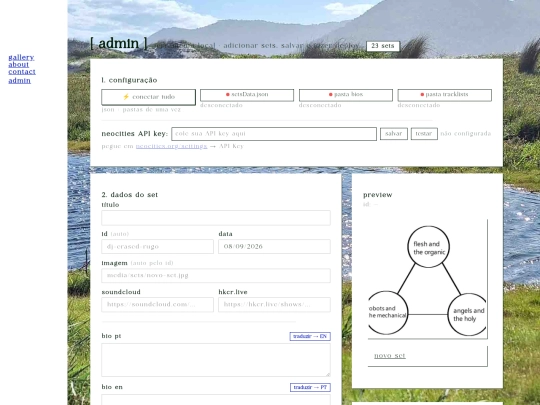Viewport: 540px width, 405px height.
Task: Open the novo set preview link
Action: [390, 355]
